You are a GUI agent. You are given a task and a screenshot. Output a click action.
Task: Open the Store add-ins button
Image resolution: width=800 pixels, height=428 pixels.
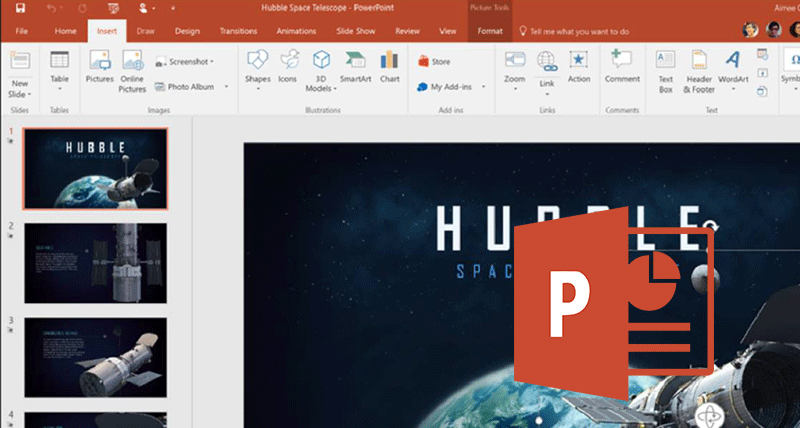coord(434,62)
